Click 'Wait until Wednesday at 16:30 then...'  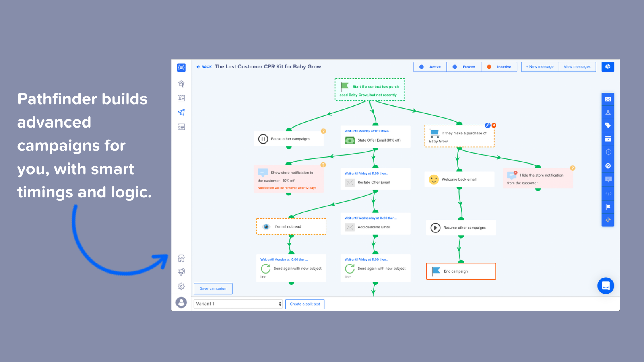coord(370,218)
